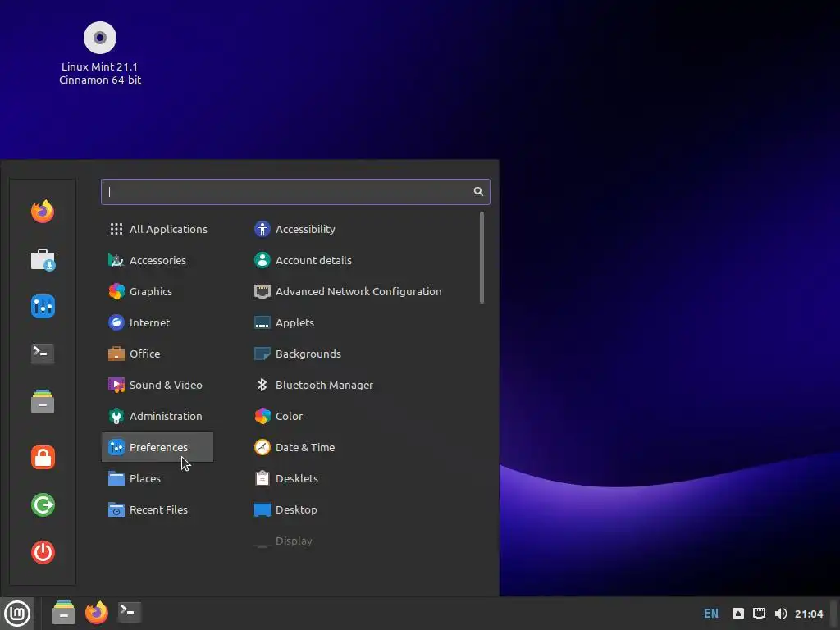
Task: Select the Linux Mint 21.1 disc desktop icon
Action: (100, 53)
